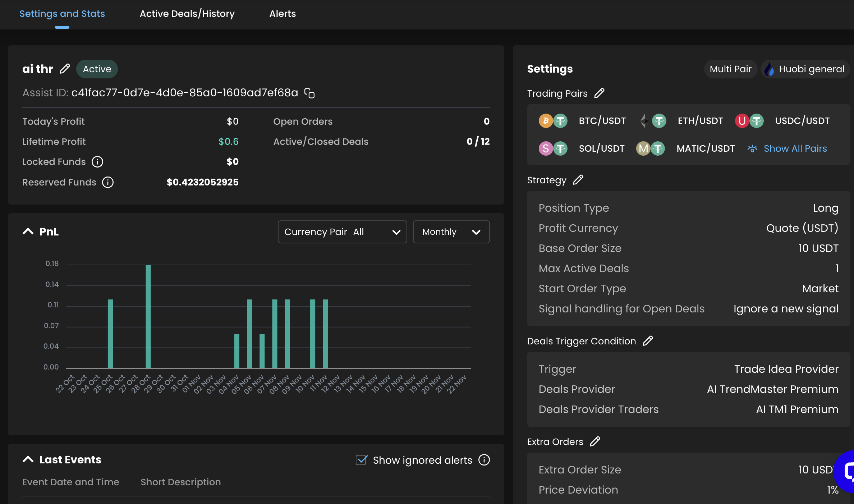The image size is (854, 504).
Task: Click the Huobi general exchange badge
Action: click(x=805, y=69)
